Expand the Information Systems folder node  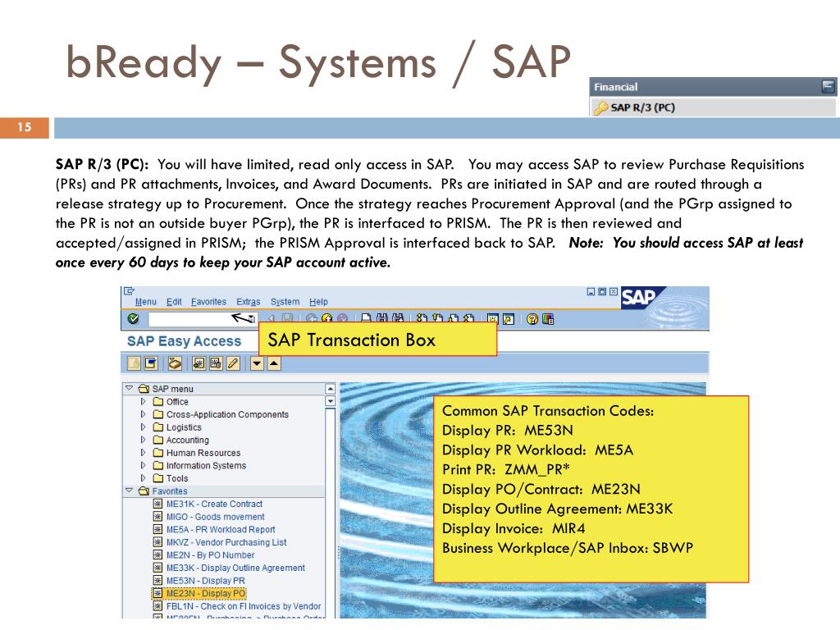[x=143, y=465]
